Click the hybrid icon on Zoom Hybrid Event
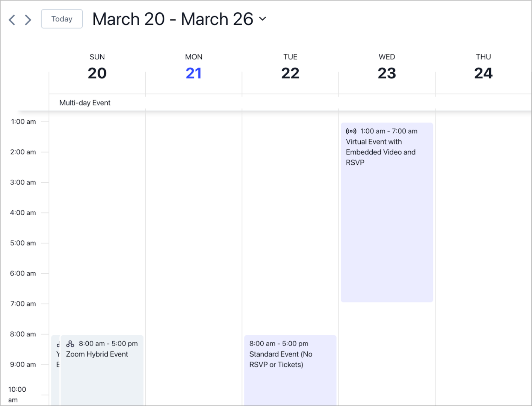The width and height of the screenshot is (532, 406). pyautogui.click(x=70, y=343)
